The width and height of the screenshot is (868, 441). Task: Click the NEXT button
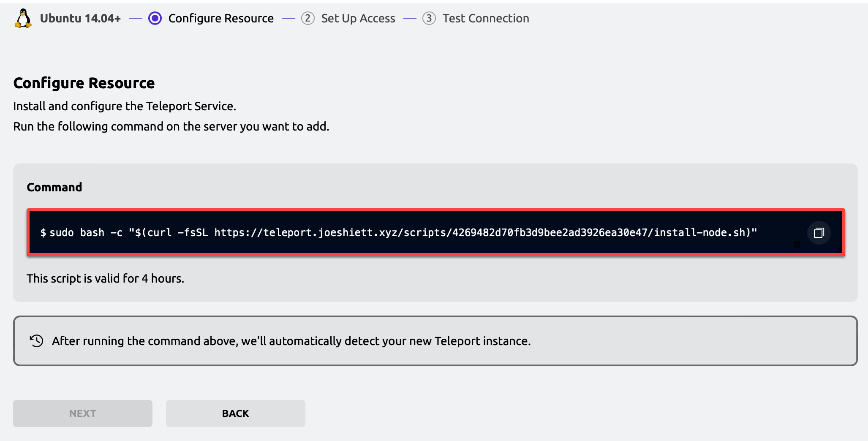pyautogui.click(x=83, y=414)
